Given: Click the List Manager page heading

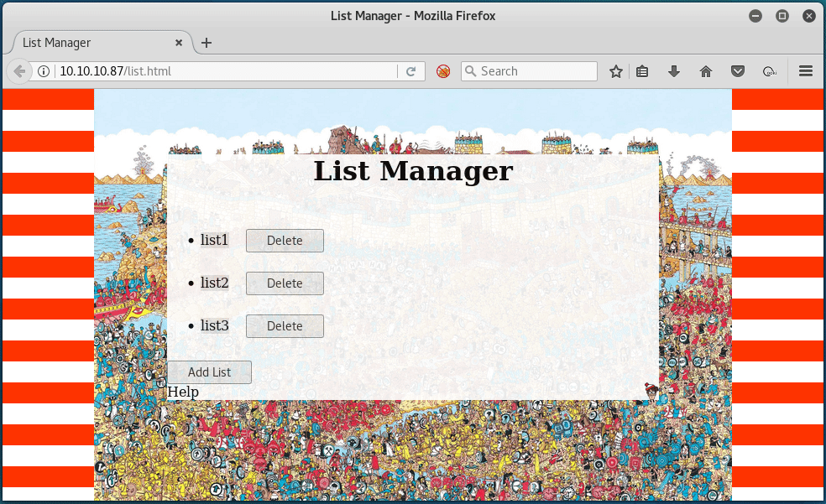Looking at the screenshot, I should pos(413,171).
